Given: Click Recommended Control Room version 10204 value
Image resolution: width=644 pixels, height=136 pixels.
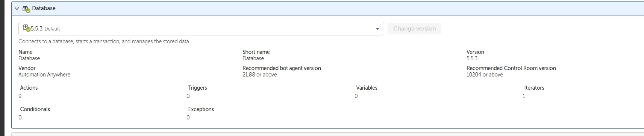Looking at the screenshot, I should pyautogui.click(x=485, y=75).
